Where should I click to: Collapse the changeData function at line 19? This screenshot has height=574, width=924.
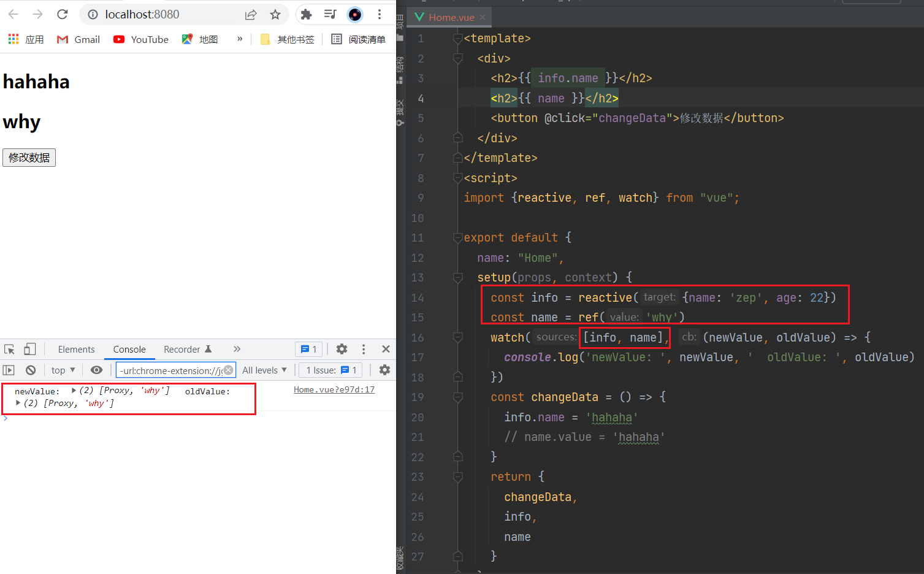pyautogui.click(x=457, y=397)
